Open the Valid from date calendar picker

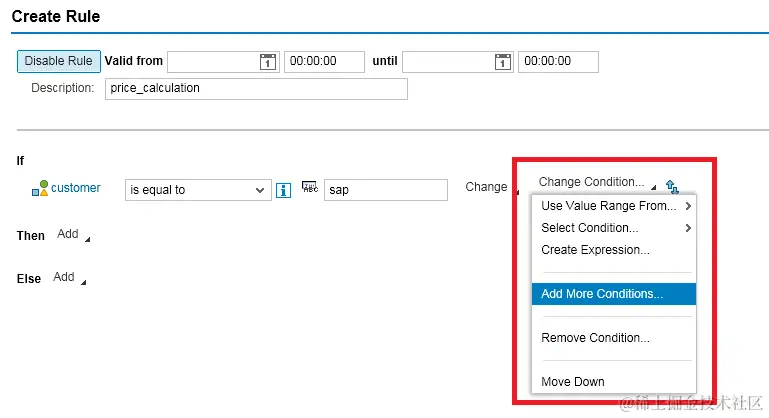pos(267,62)
